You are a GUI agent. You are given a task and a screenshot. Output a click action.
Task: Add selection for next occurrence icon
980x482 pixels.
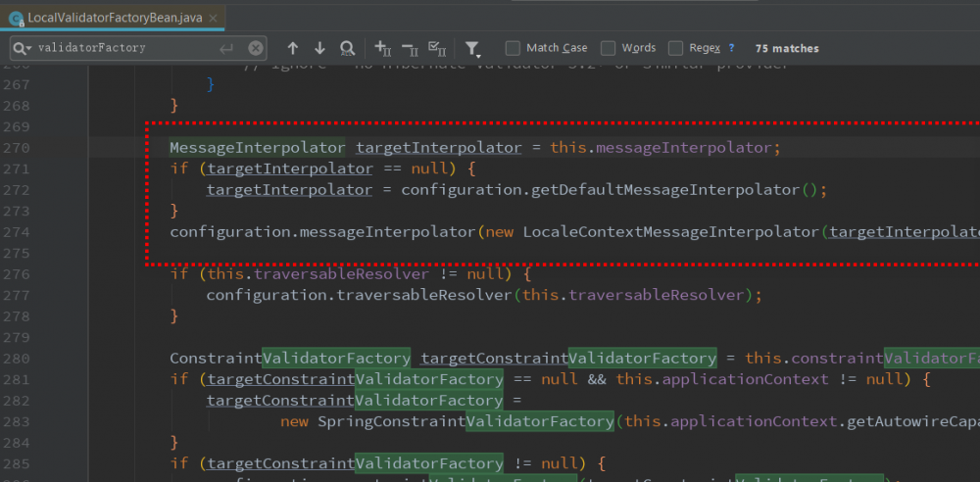click(383, 48)
